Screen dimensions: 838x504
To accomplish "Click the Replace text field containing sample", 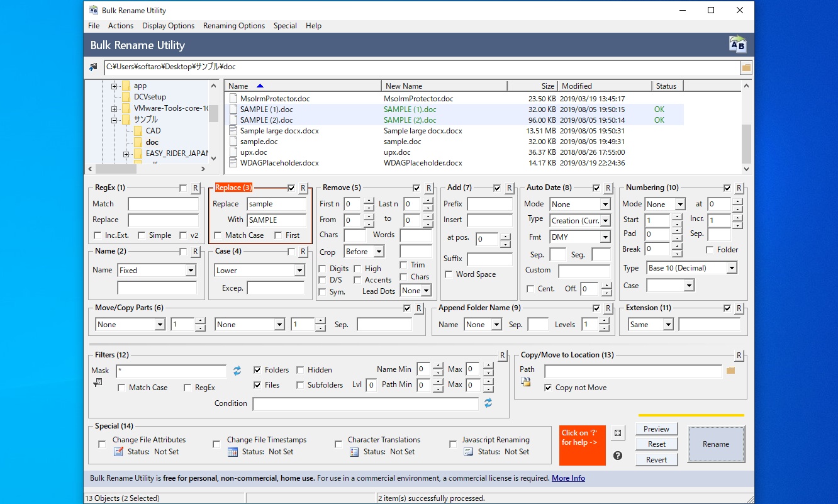I will pos(277,204).
